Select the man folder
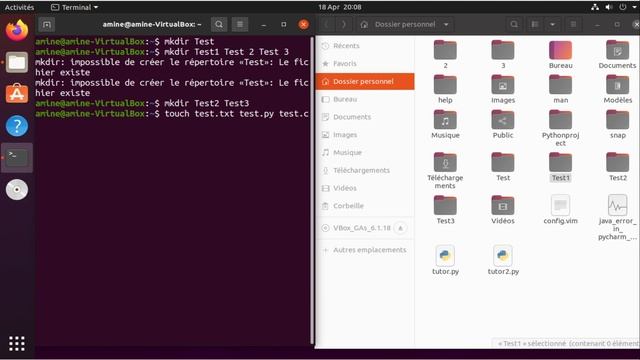Image resolution: width=640 pixels, height=360 pixels. tap(560, 89)
